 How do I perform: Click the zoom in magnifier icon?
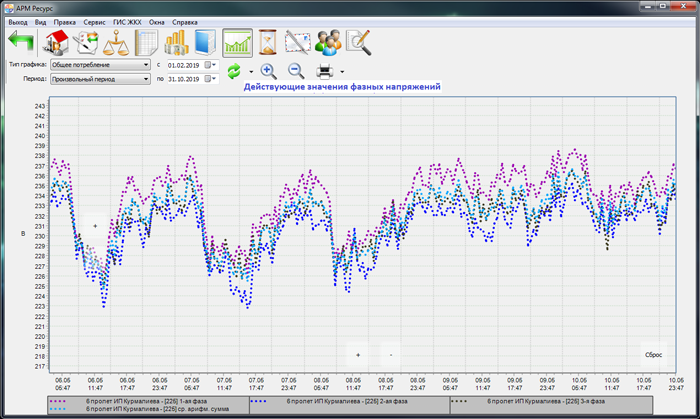click(x=268, y=71)
